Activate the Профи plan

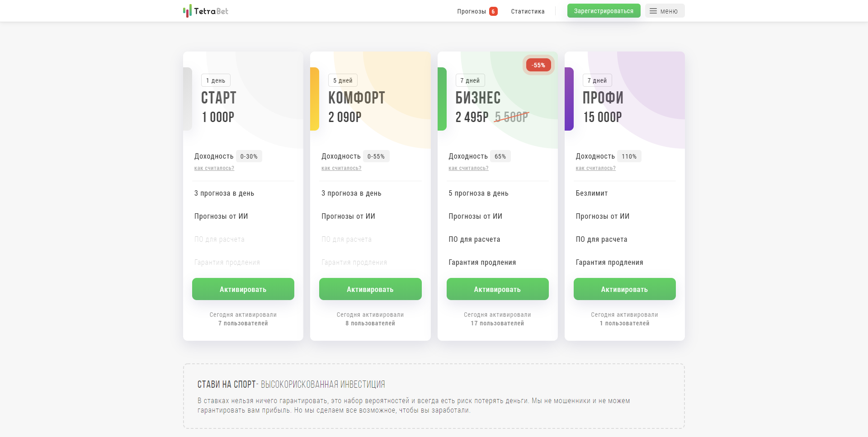[x=624, y=289]
